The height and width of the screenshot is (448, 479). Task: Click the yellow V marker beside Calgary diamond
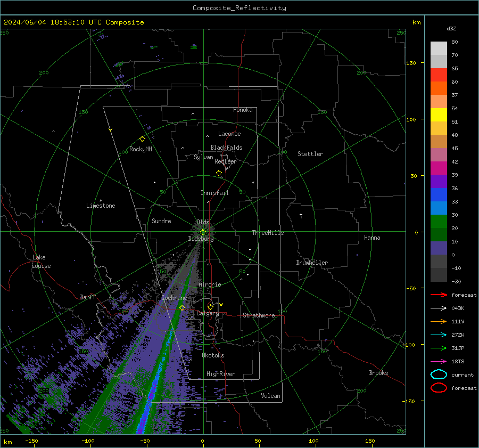click(221, 305)
